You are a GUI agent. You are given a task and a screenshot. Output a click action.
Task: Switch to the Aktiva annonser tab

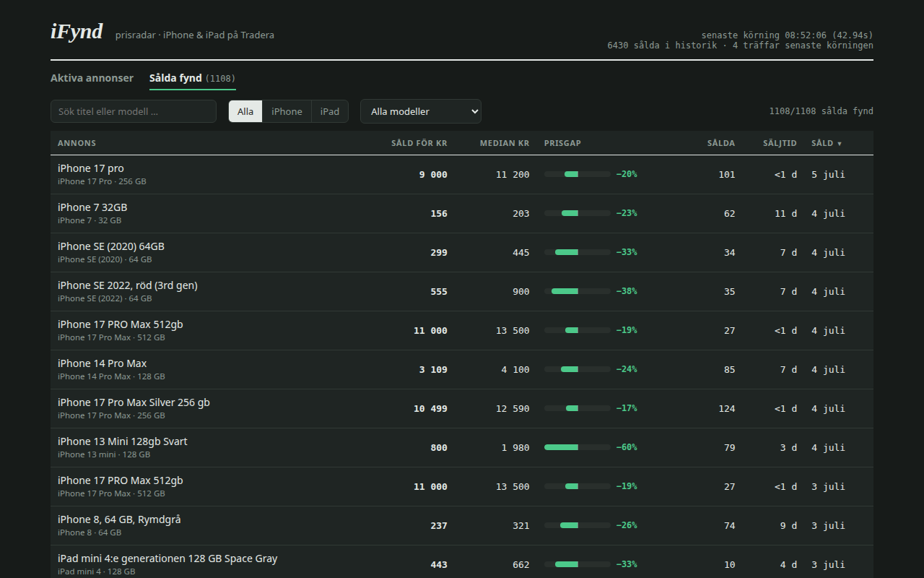point(92,78)
